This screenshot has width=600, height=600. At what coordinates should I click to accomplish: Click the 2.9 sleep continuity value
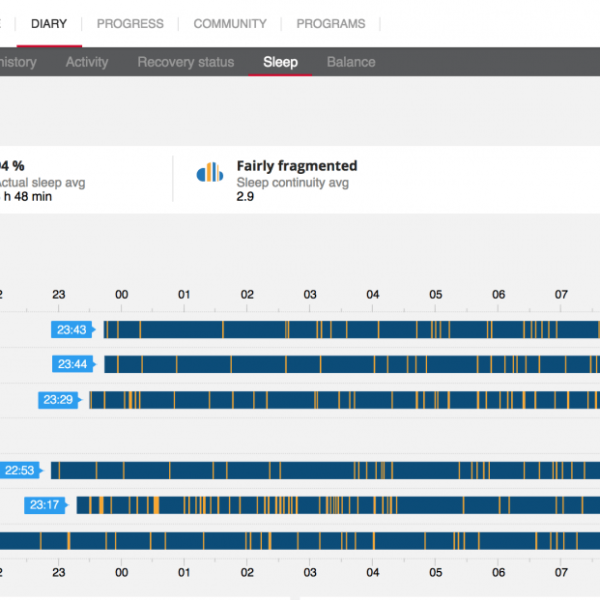tap(245, 197)
